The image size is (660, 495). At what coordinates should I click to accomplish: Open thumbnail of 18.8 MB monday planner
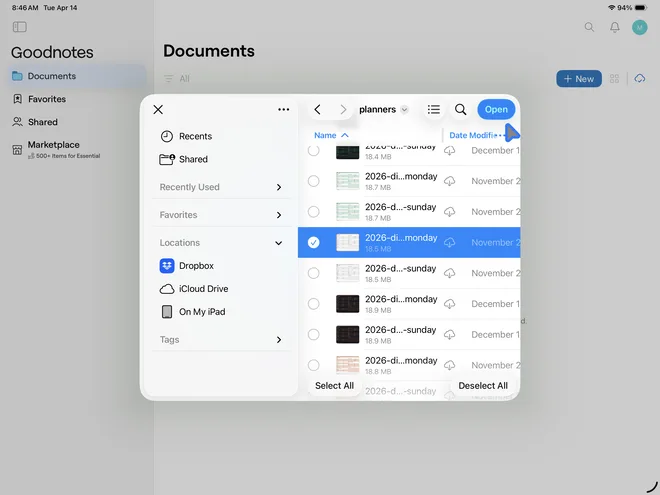coord(348,365)
